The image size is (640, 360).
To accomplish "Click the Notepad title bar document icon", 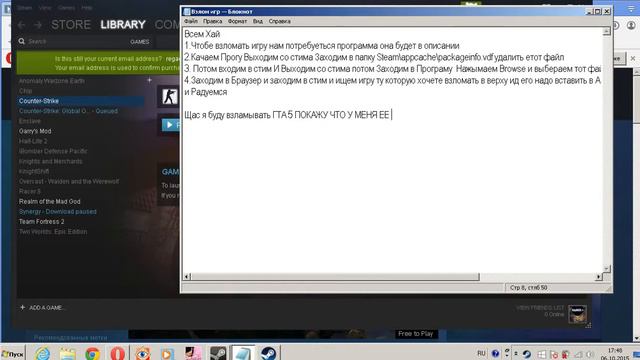I will click(187, 11).
